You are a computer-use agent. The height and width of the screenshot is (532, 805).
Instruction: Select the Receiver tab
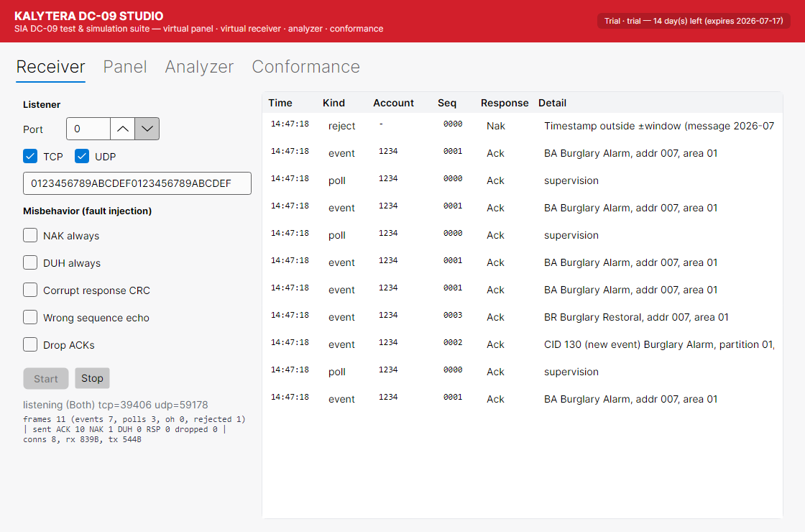coord(50,67)
